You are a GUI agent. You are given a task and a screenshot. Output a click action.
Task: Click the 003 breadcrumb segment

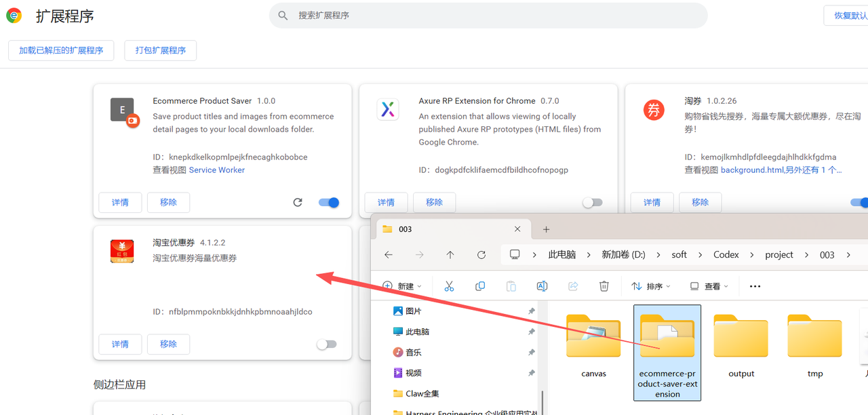point(827,254)
